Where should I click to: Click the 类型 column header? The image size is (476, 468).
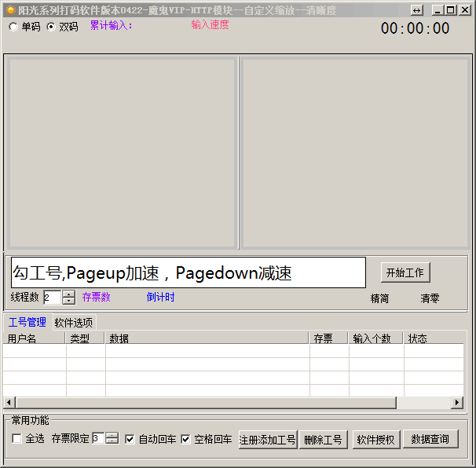pos(85,338)
